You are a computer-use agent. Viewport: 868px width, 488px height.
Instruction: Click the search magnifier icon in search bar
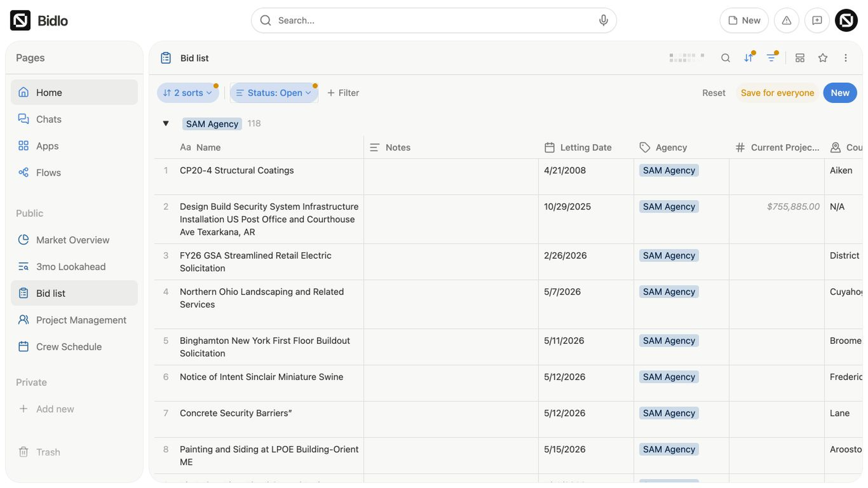pos(266,20)
